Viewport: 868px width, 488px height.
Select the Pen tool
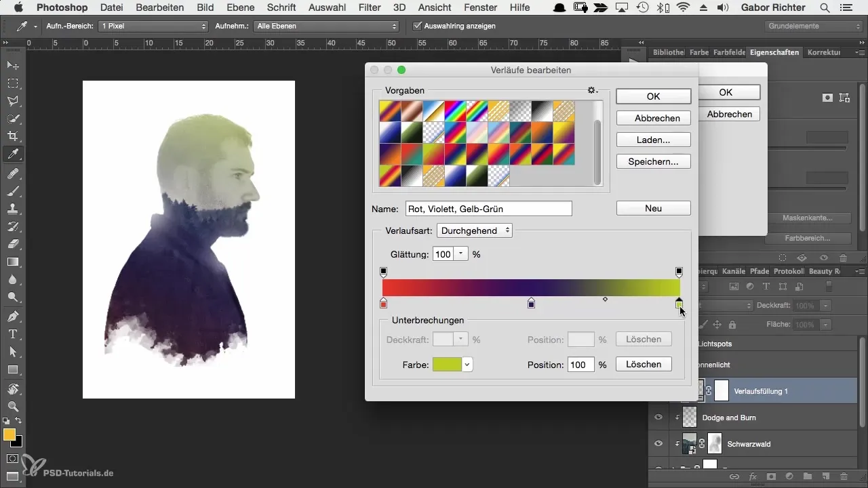13,317
